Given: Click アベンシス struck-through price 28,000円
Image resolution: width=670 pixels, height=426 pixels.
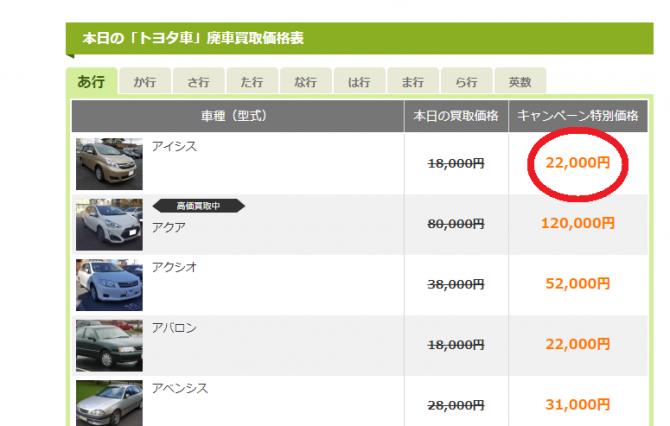Looking at the screenshot, I should click(x=456, y=405).
